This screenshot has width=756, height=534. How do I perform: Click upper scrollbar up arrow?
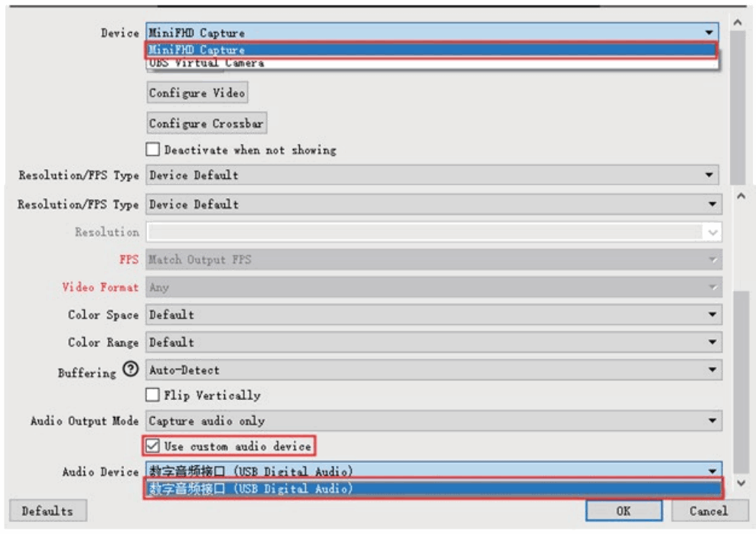738,23
